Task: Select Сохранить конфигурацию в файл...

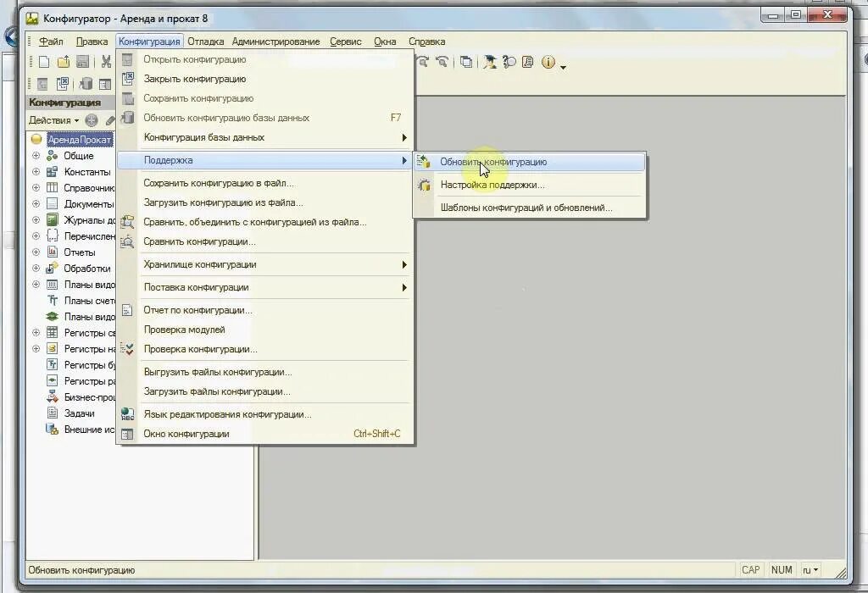Action: coord(265,183)
